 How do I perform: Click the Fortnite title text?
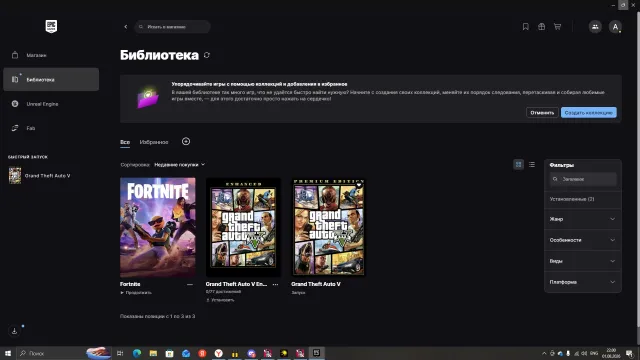point(130,284)
